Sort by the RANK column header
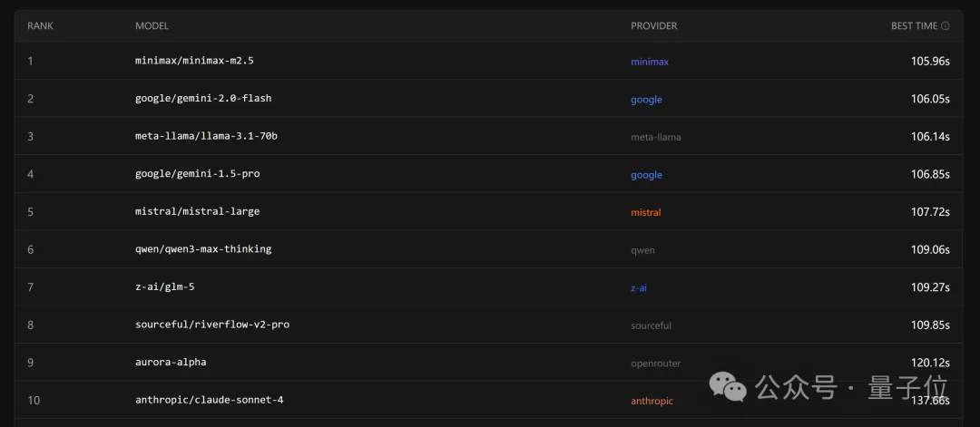This screenshot has height=427, width=980. tap(40, 26)
